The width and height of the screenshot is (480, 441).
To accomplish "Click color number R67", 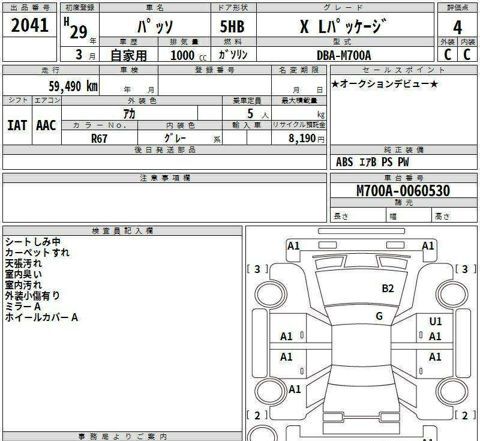I will 99,138.
